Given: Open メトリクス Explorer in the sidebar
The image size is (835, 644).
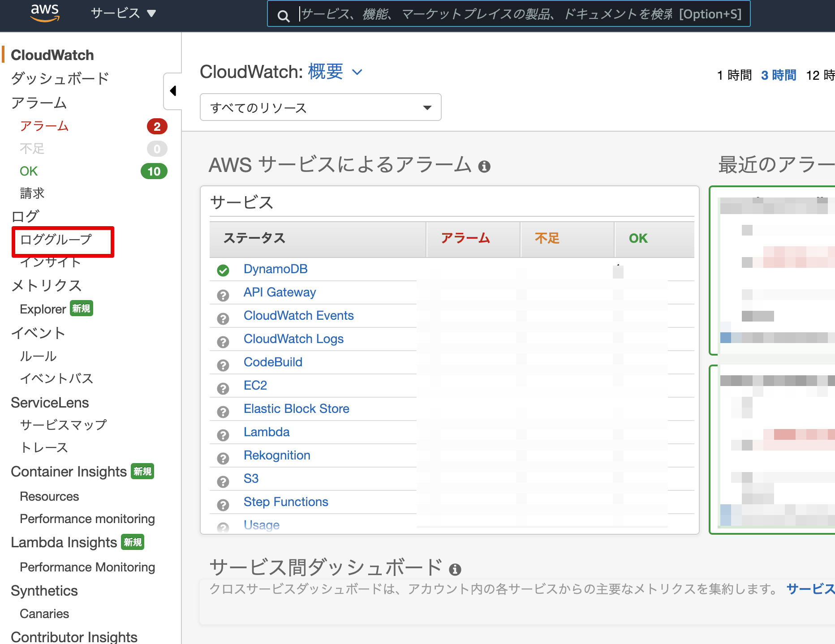Looking at the screenshot, I should pos(43,309).
